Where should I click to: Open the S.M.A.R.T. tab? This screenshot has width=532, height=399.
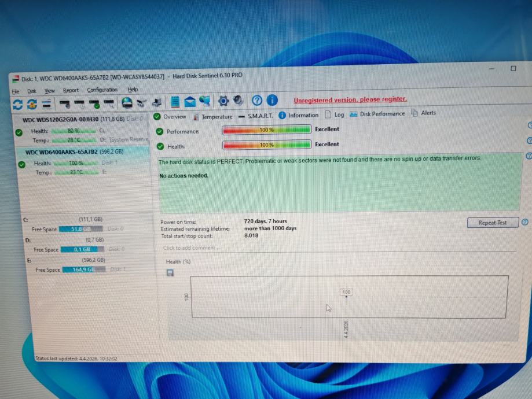pyautogui.click(x=255, y=116)
